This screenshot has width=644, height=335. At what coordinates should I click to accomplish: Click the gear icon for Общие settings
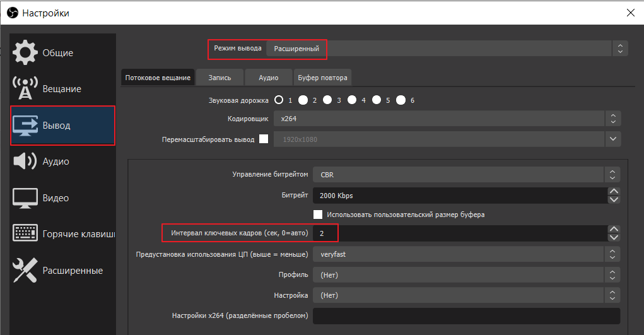tap(25, 52)
